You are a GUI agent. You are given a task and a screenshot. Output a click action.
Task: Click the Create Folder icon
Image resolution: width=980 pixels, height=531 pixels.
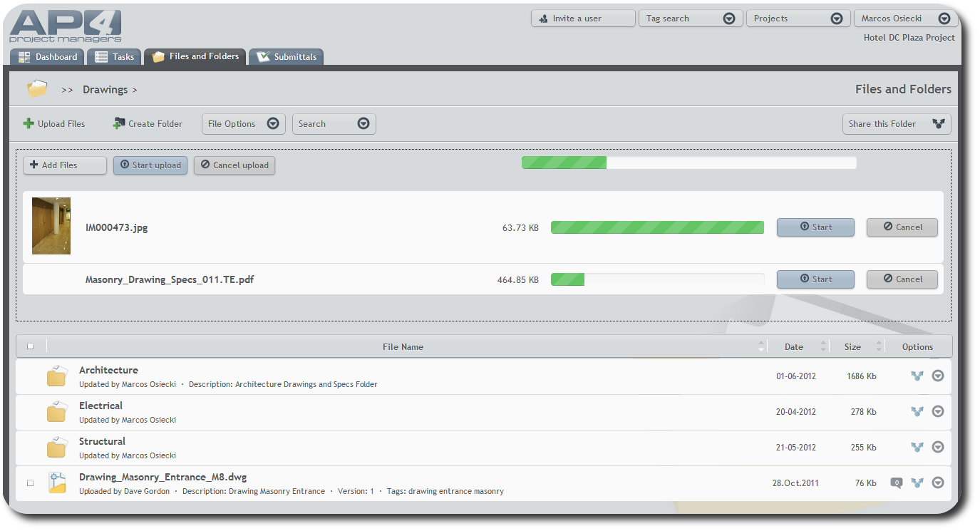click(x=117, y=123)
